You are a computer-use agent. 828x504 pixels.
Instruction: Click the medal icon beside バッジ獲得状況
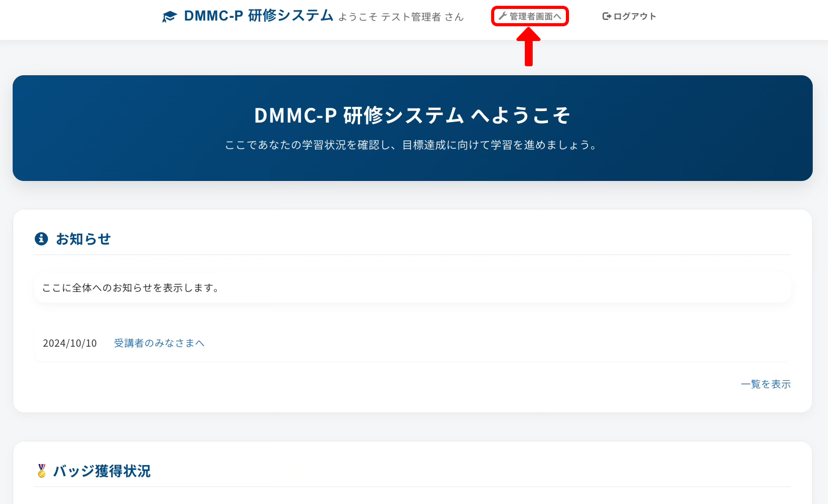click(x=42, y=471)
